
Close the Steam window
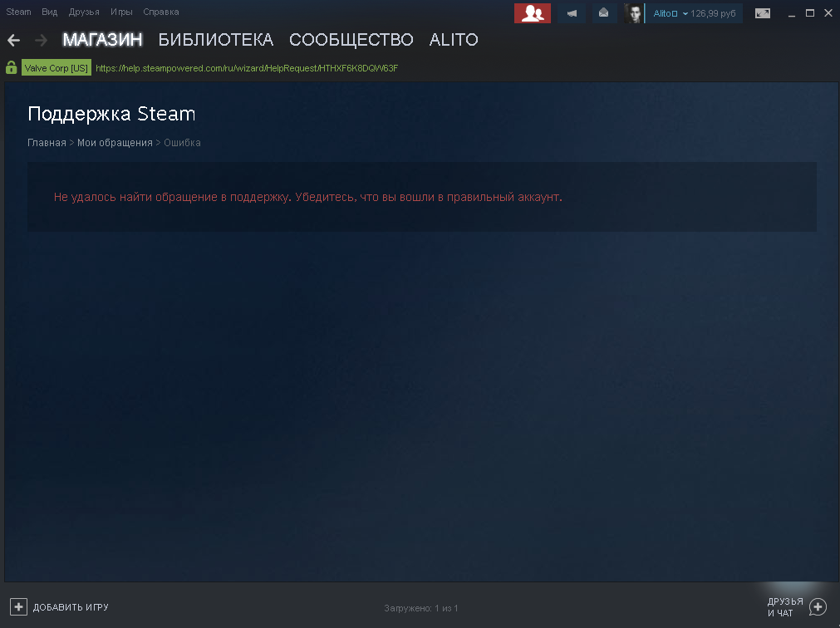point(828,12)
